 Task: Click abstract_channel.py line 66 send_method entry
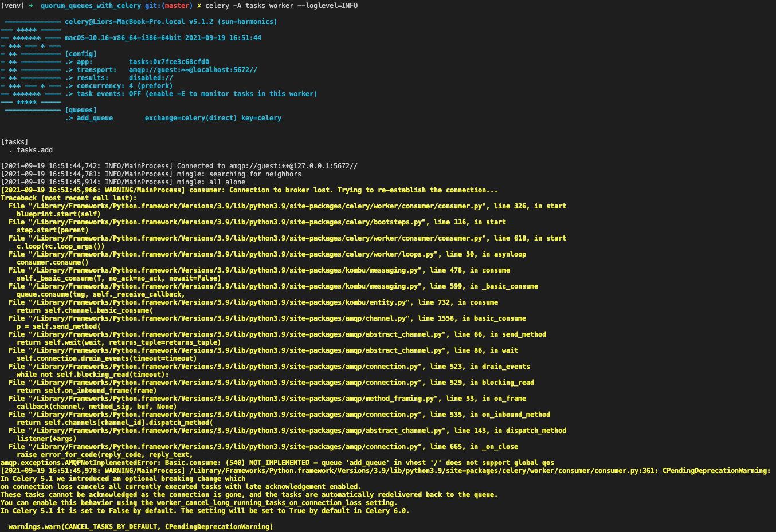point(277,334)
